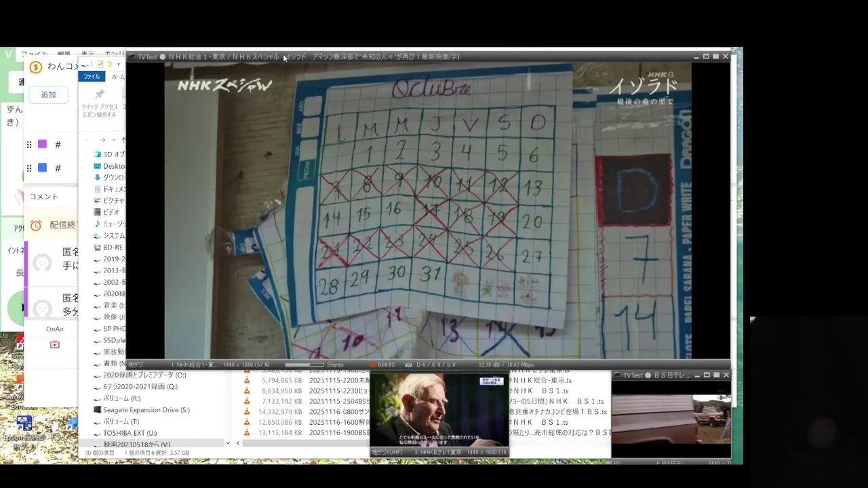Click the TVTest icon in main title bar
This screenshot has height=488, width=868.
tap(132, 56)
